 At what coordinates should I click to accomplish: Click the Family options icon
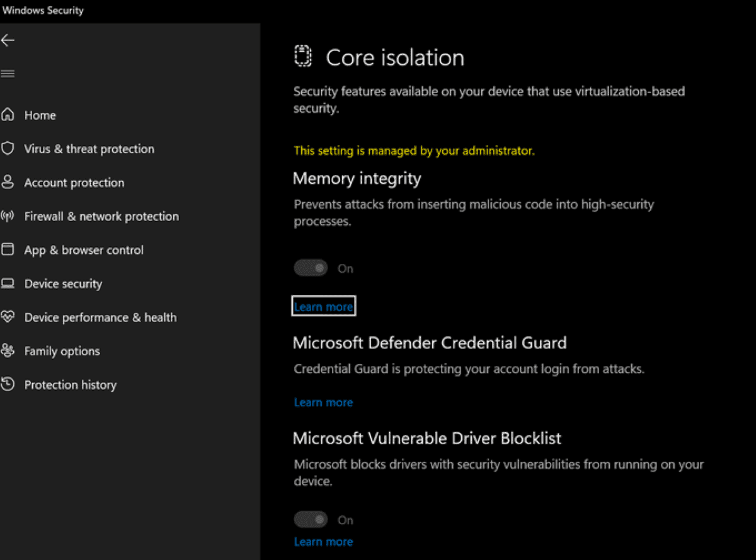tap(9, 351)
